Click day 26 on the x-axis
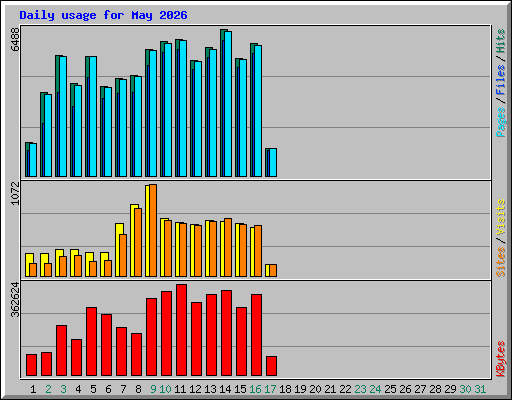512x400 pixels. coord(405,389)
